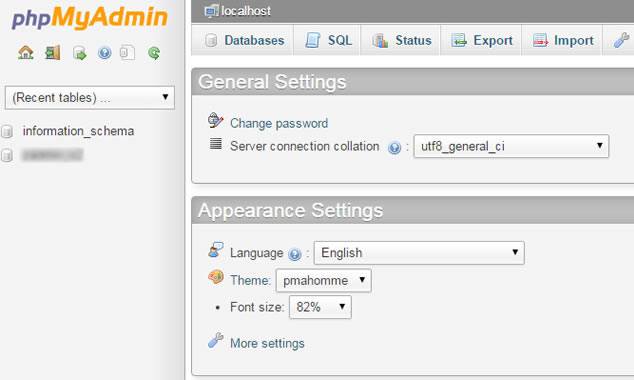Click help icon next to Language
The width and height of the screenshot is (634, 380).
[294, 254]
